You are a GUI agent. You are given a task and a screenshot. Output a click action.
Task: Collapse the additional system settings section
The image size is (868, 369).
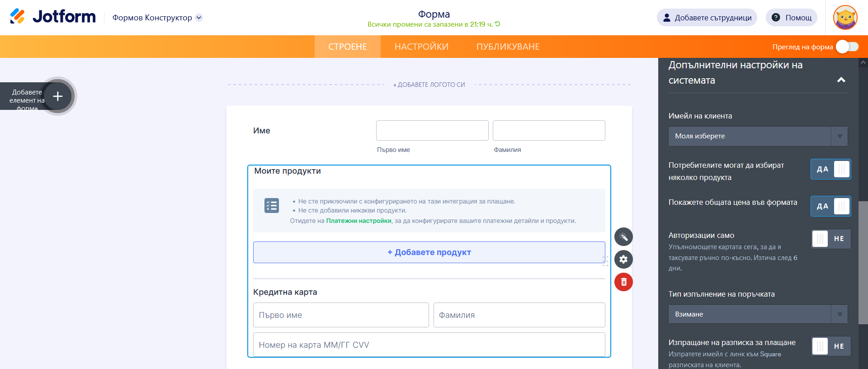click(x=841, y=80)
